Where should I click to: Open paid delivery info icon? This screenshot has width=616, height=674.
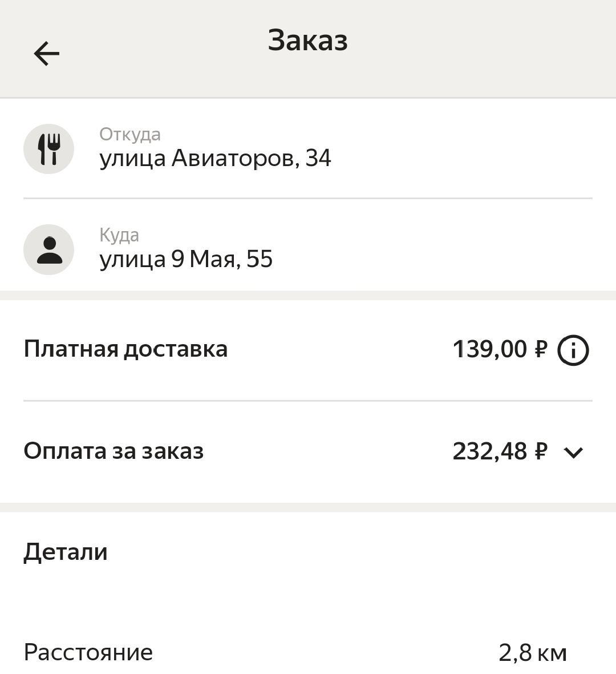pos(573,350)
